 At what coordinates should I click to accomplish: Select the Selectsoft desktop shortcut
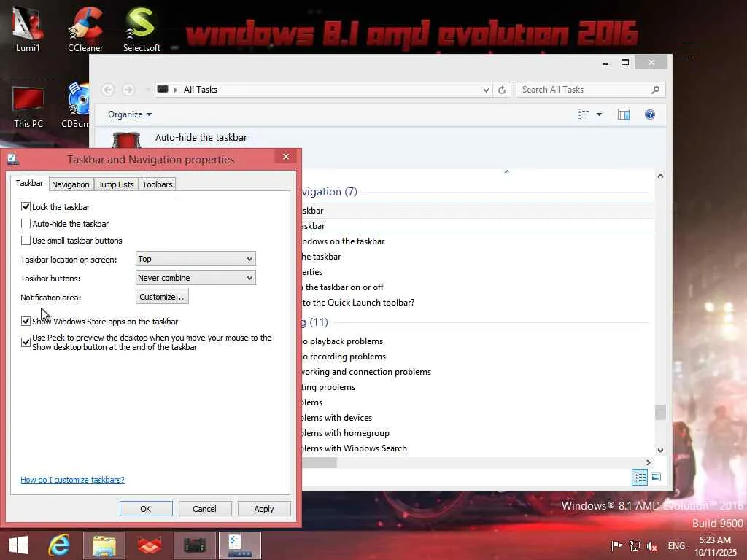(142, 28)
